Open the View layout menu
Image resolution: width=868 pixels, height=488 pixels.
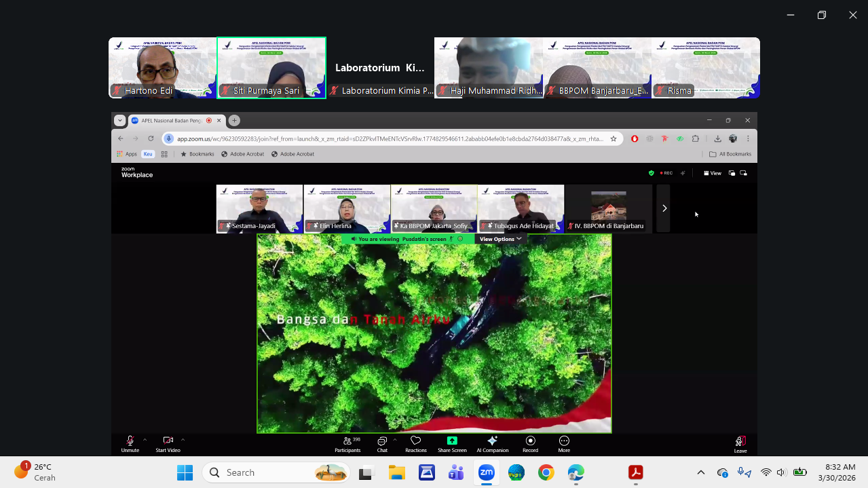(x=712, y=173)
